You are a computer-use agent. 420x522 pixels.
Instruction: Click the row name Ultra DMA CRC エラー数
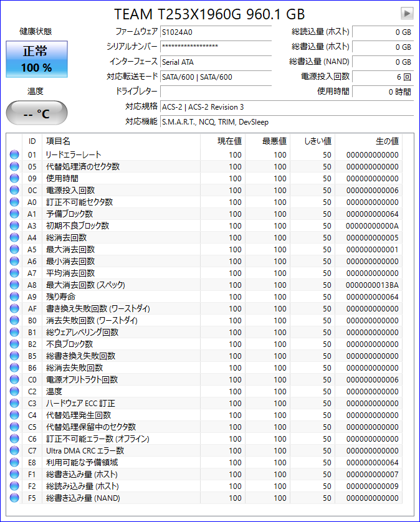click(x=85, y=450)
